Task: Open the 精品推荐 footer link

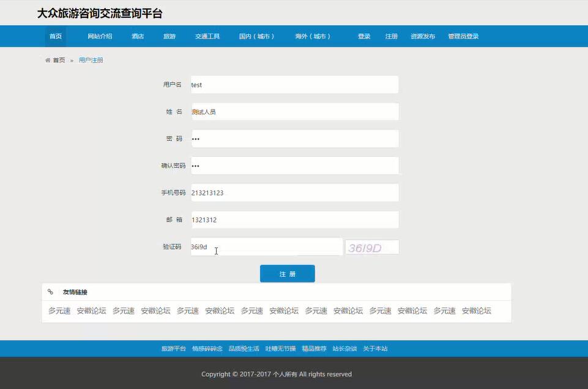Action: pyautogui.click(x=314, y=349)
